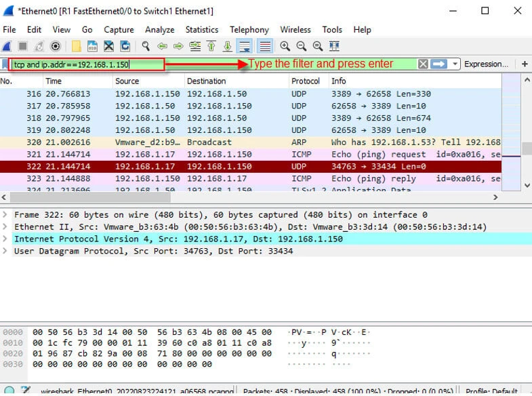Click the resize columns icon
This screenshot has width=532, height=396.
click(334, 46)
